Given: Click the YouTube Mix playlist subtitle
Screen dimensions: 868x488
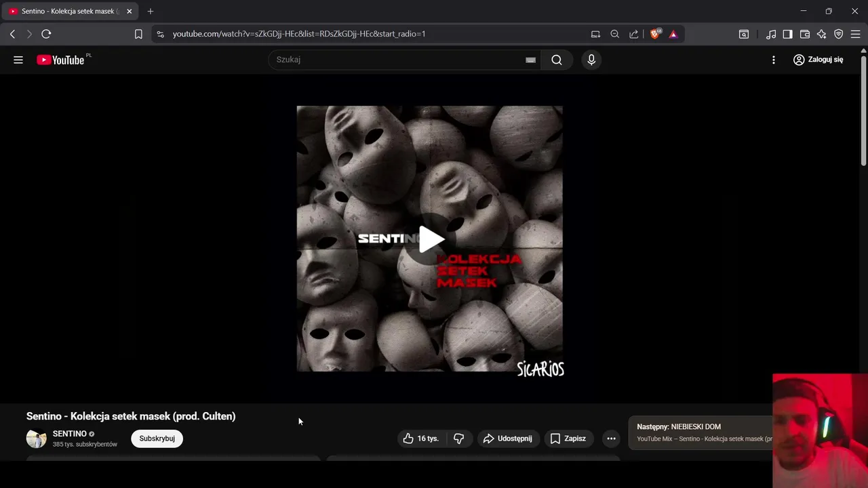Looking at the screenshot, I should pyautogui.click(x=704, y=439).
